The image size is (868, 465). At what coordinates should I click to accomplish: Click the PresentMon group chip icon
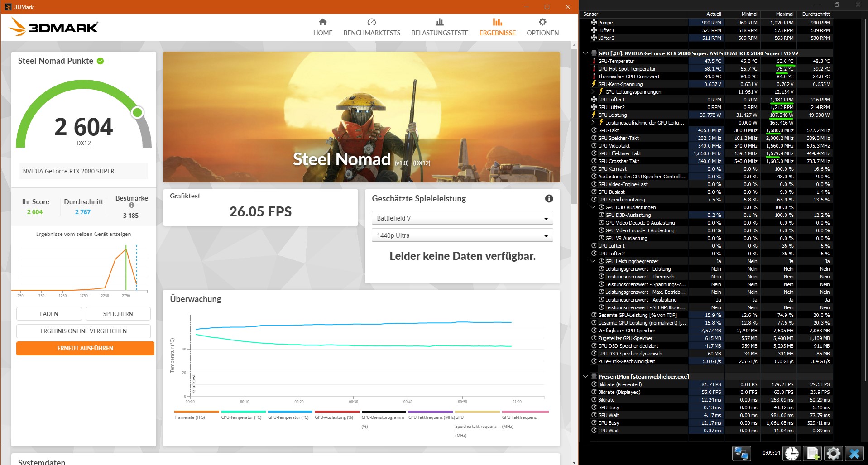pyautogui.click(x=594, y=377)
